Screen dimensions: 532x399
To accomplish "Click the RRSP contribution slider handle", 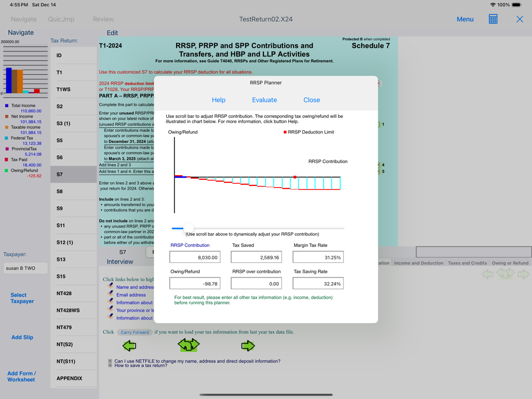I will (x=189, y=228).
